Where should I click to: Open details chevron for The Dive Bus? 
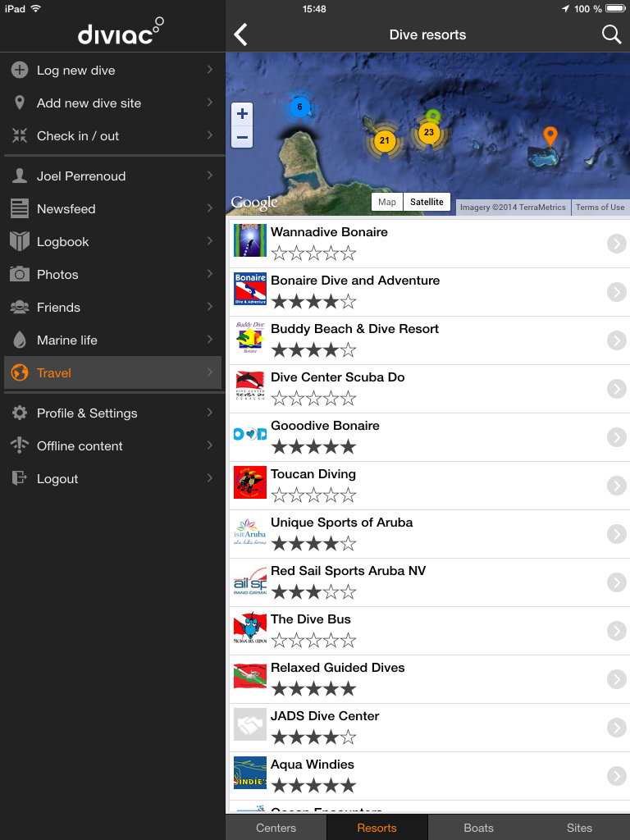[x=617, y=631]
